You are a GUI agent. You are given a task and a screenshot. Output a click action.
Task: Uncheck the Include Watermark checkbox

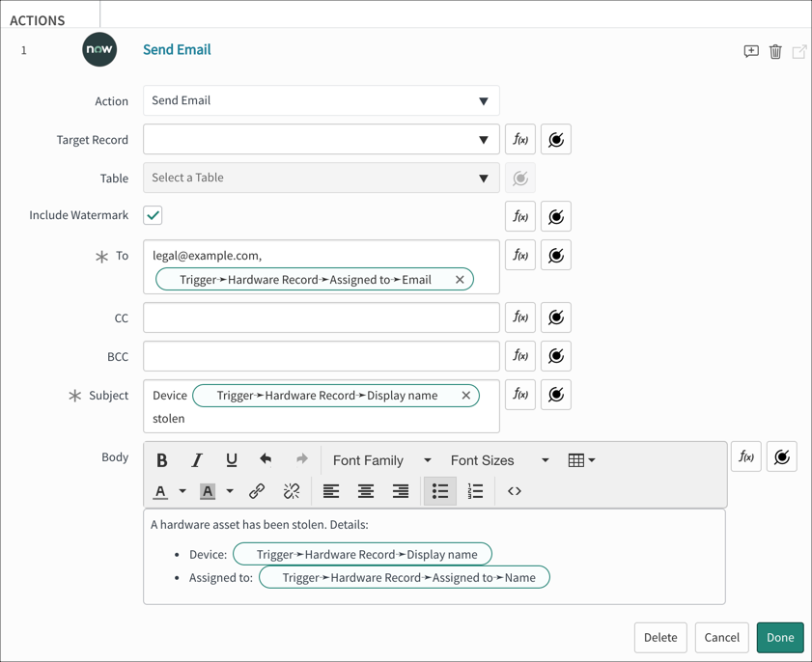pyautogui.click(x=152, y=214)
